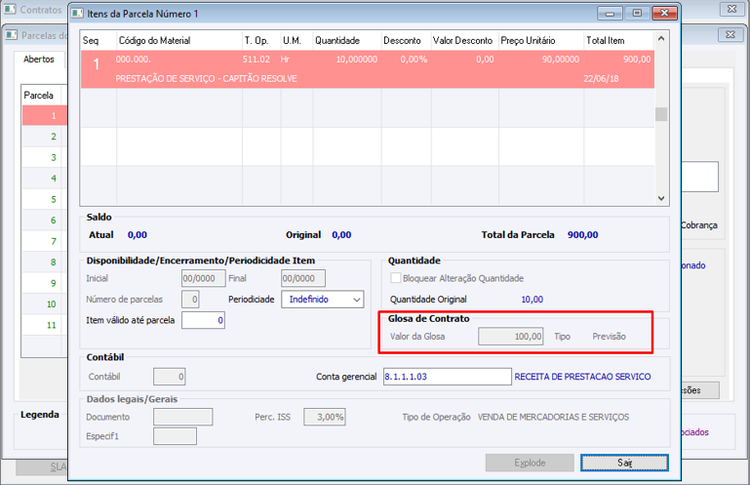750x485 pixels.
Task: Click the Desconto column header
Action: 406,41
